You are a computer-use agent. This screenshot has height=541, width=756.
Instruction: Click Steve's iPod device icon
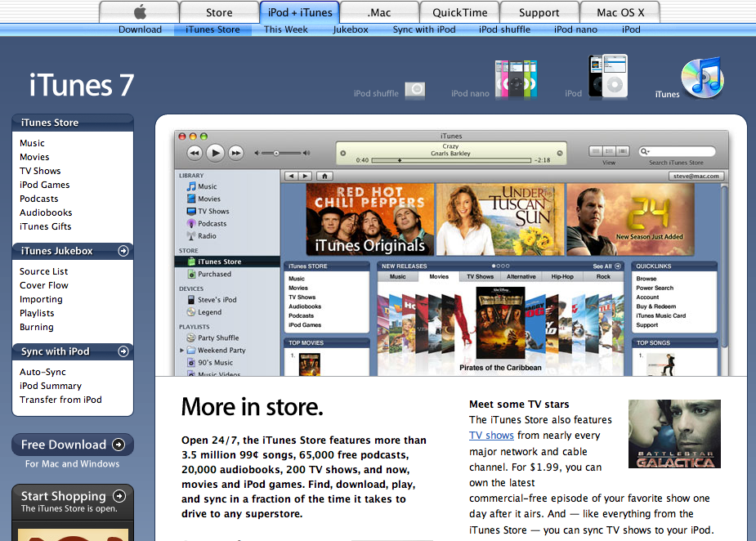(191, 299)
